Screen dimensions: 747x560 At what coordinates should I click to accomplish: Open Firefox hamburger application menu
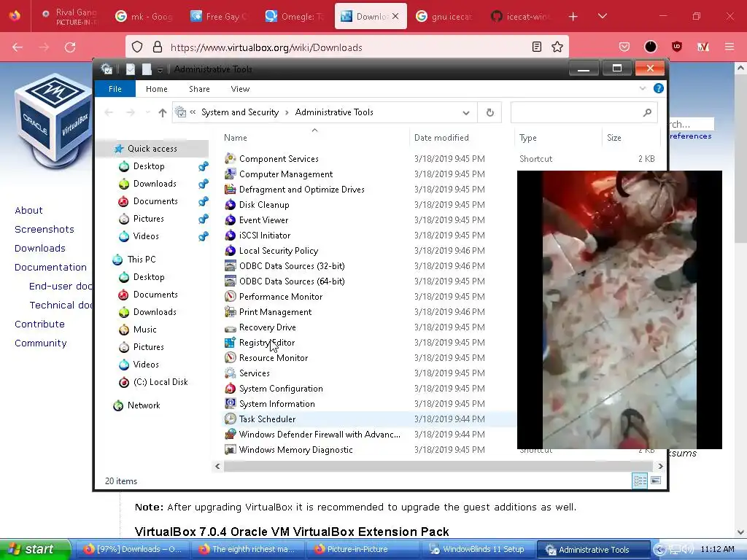point(729,47)
